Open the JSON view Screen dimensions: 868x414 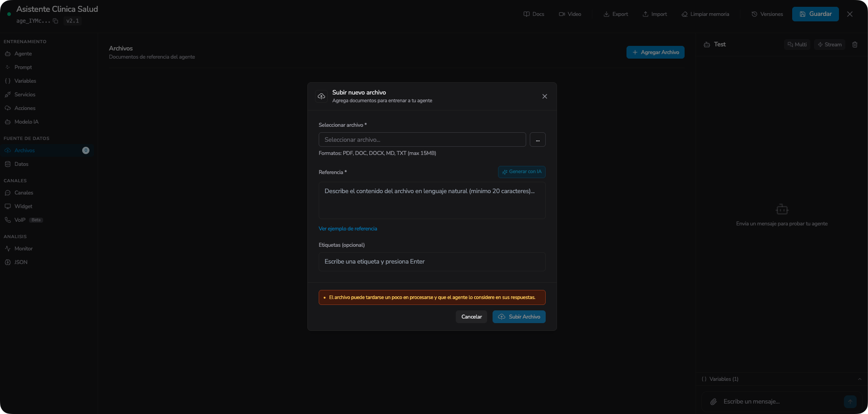tap(47, 262)
